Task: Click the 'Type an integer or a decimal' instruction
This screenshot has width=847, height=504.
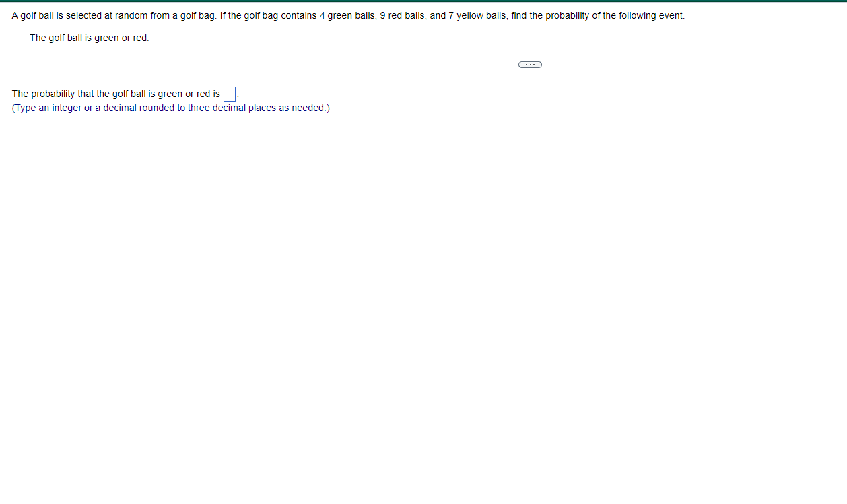Action: (170, 108)
